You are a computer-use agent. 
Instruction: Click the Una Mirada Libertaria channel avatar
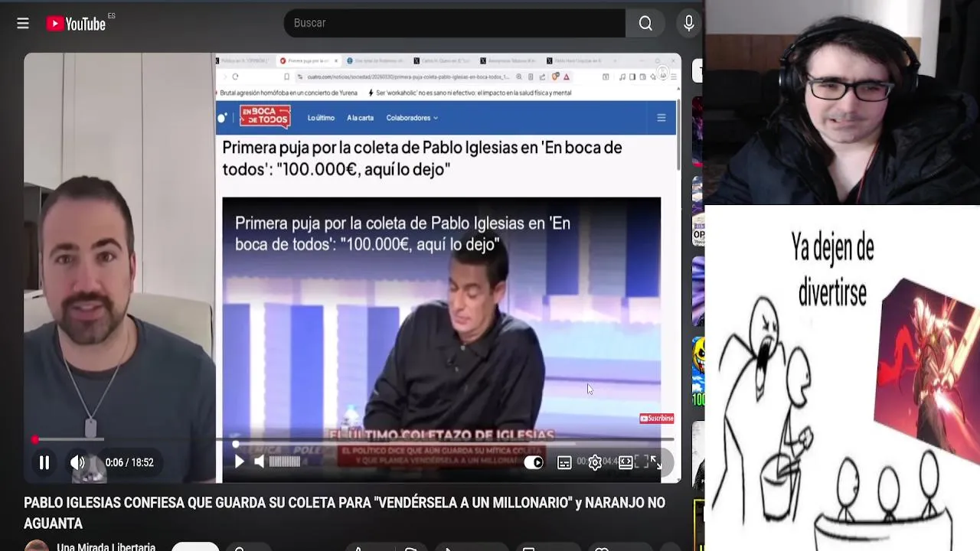(x=36, y=546)
